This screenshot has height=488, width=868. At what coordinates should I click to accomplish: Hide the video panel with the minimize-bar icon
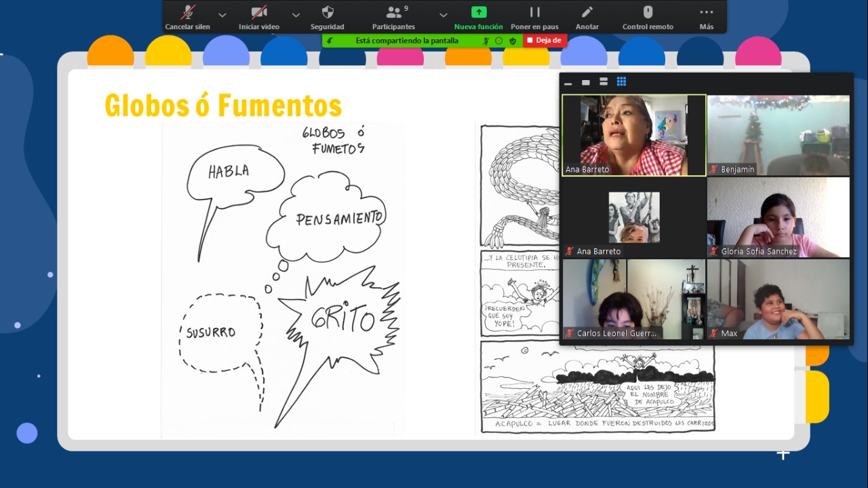(x=568, y=83)
